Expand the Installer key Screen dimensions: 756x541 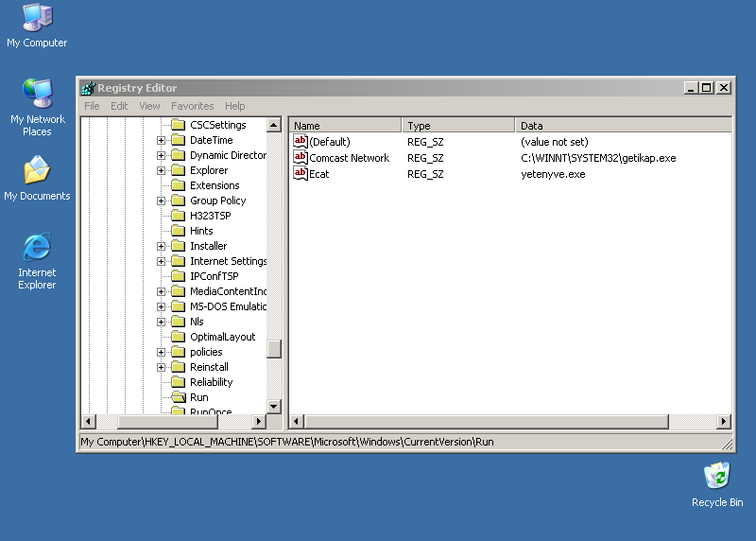[161, 246]
